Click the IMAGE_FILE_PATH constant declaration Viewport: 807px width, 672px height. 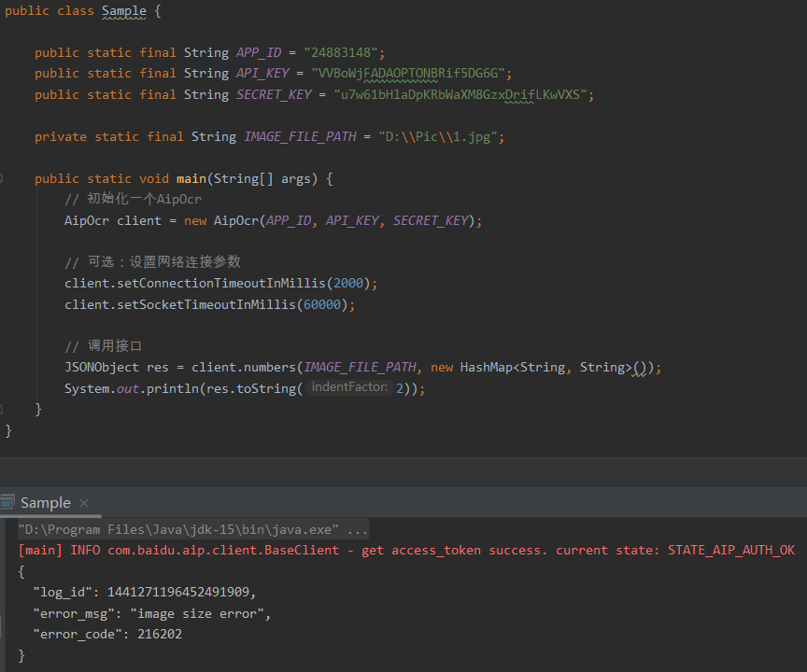[300, 137]
